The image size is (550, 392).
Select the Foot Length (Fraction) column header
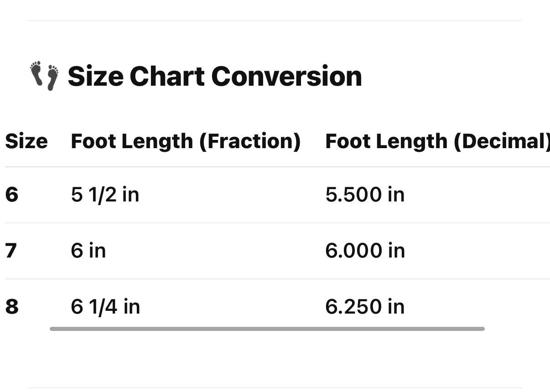coord(186,141)
